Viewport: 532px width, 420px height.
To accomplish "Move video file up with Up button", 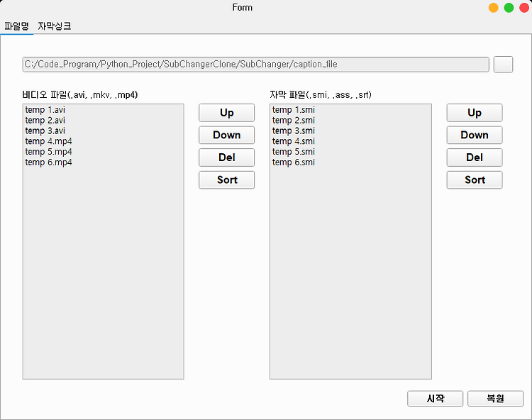I will pos(227,113).
